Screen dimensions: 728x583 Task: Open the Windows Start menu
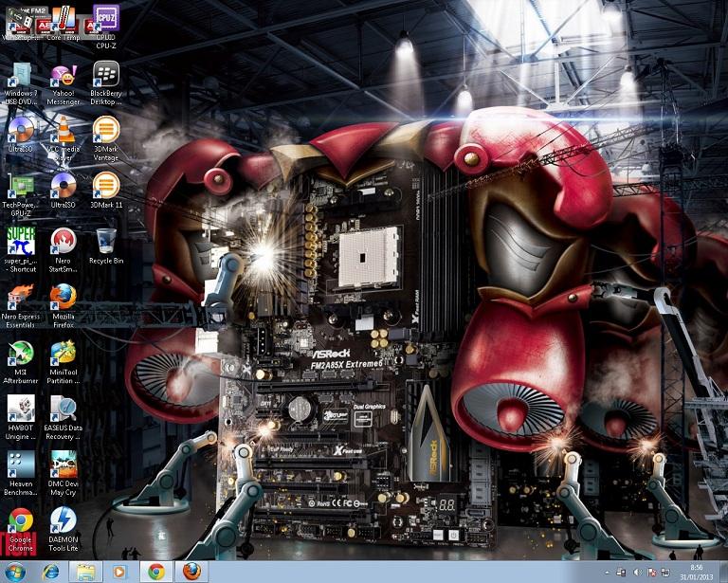coord(15,572)
